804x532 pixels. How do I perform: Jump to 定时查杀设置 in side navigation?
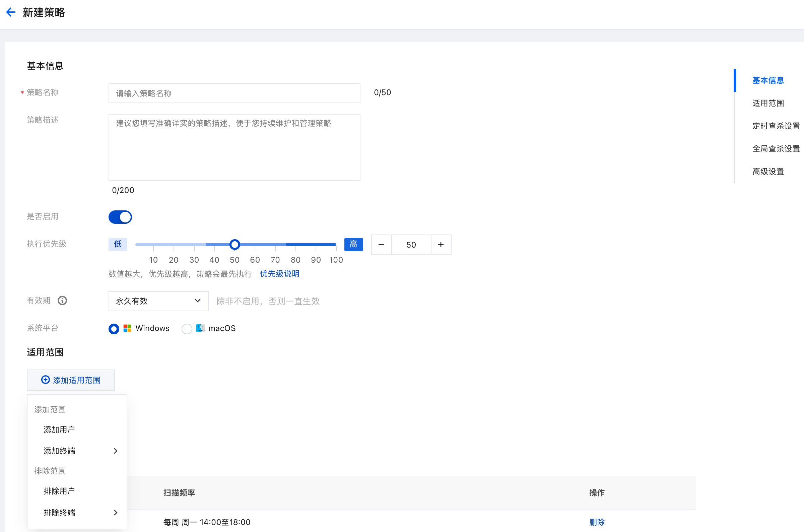click(x=776, y=126)
